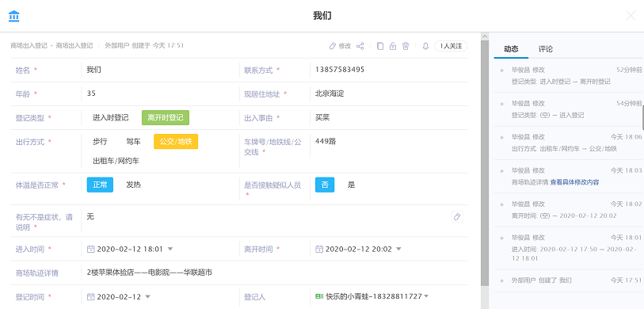Close the record dialog with the X
Image resolution: width=644 pixels, height=309 pixels.
(x=631, y=16)
